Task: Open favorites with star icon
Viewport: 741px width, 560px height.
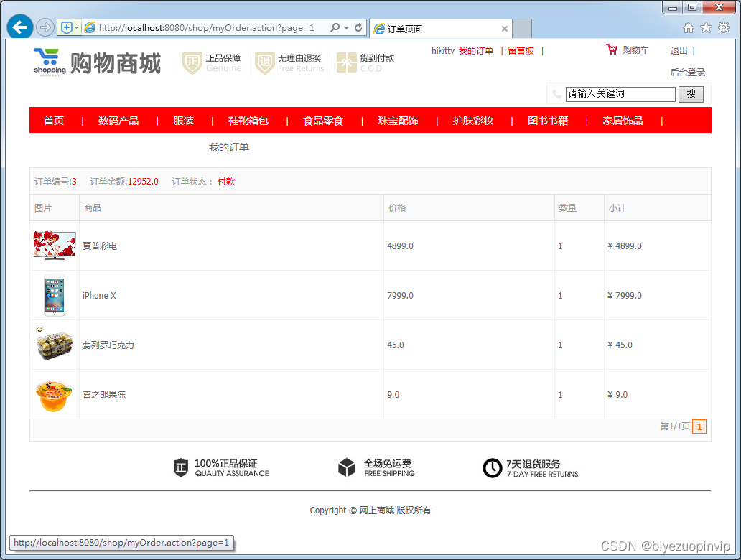Action: point(706,28)
